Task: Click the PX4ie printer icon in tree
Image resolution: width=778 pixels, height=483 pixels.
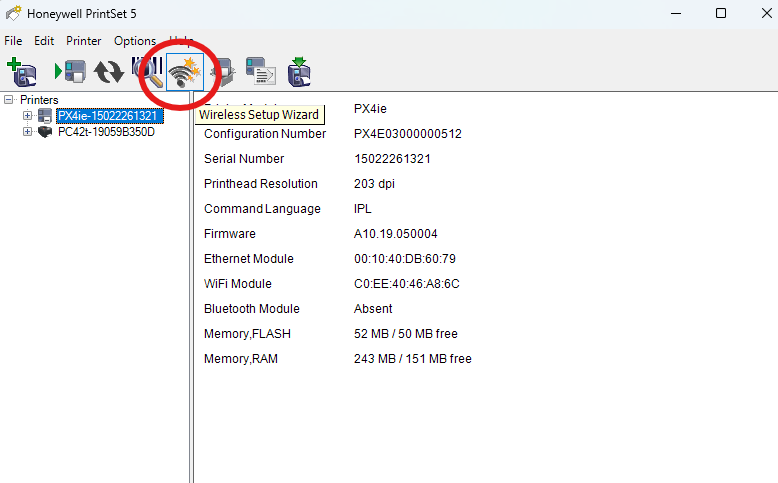Action: coord(45,116)
